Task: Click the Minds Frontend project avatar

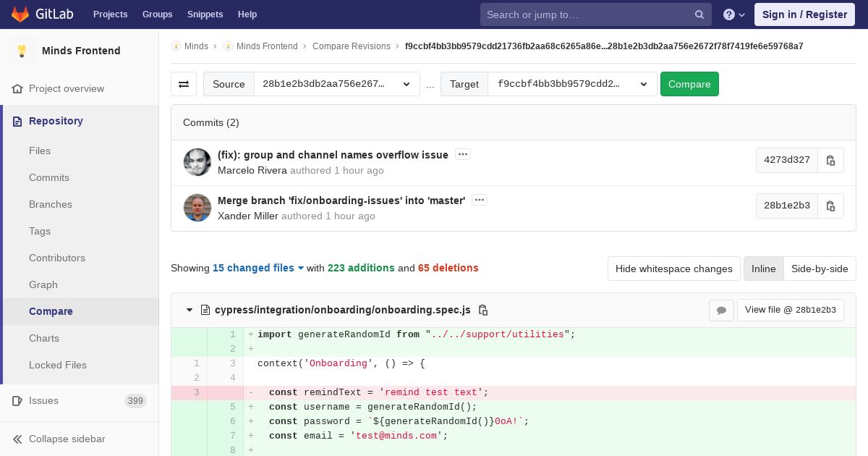Action: pos(22,51)
